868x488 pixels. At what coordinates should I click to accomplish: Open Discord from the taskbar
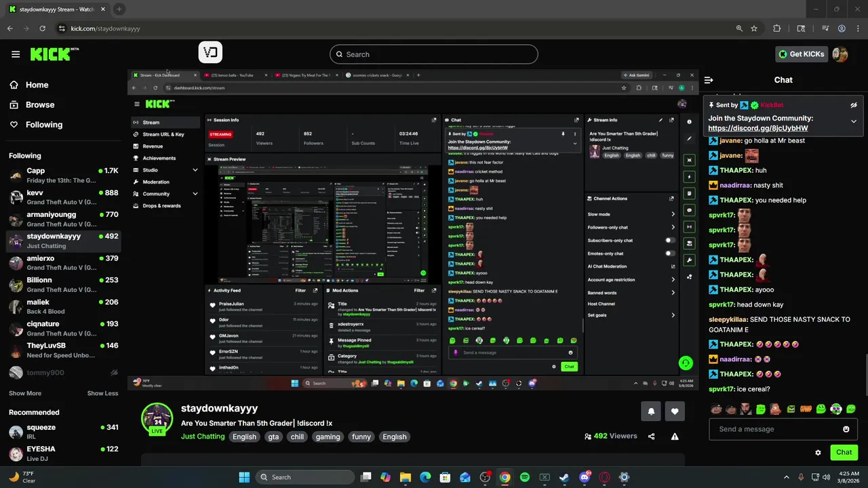tap(585, 477)
